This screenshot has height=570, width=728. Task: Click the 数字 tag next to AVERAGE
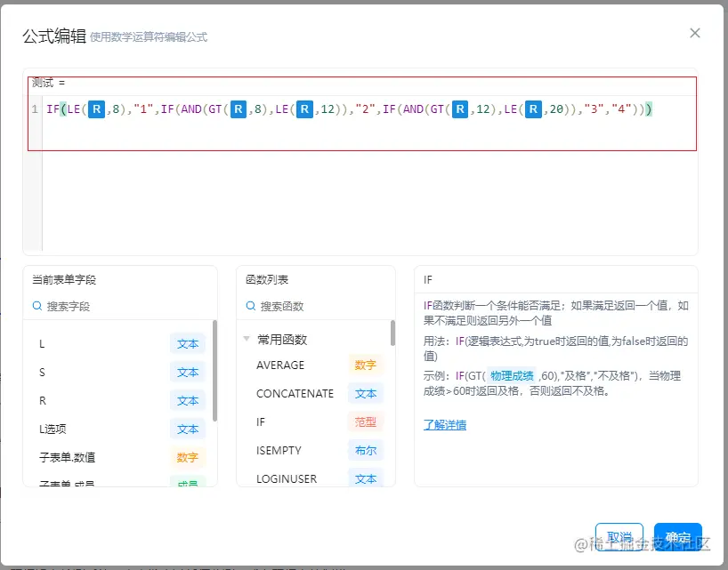pos(366,365)
